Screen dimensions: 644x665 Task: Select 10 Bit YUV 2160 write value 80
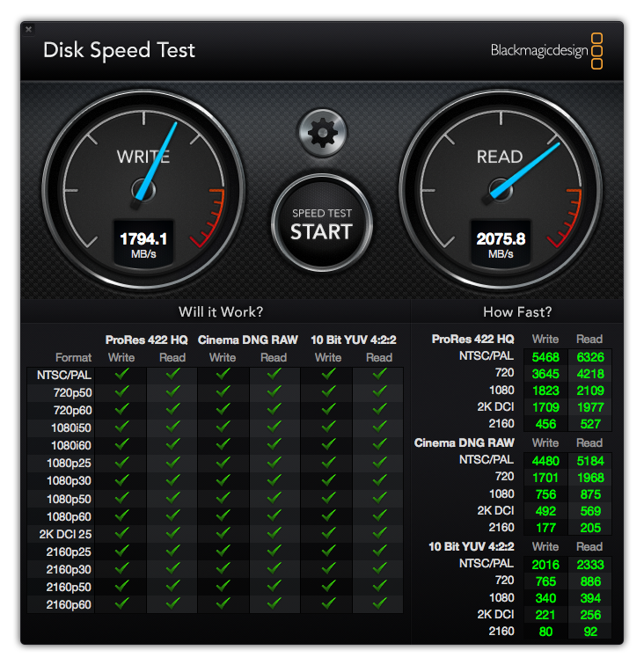(x=545, y=631)
